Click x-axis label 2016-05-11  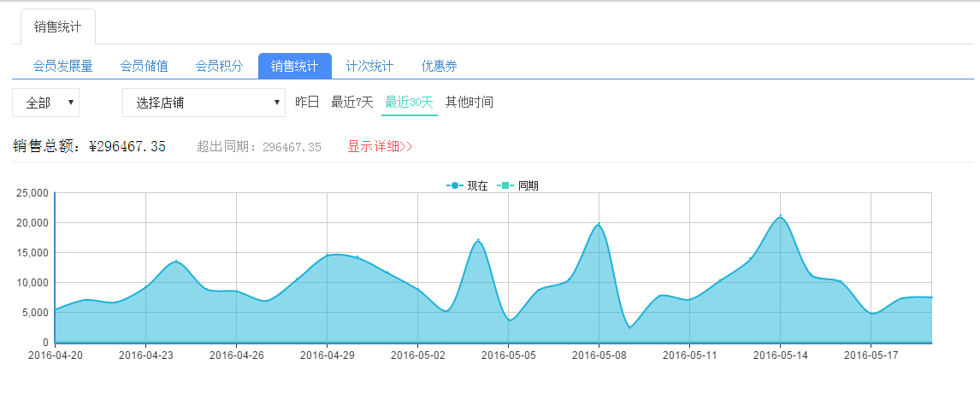pyautogui.click(x=689, y=355)
